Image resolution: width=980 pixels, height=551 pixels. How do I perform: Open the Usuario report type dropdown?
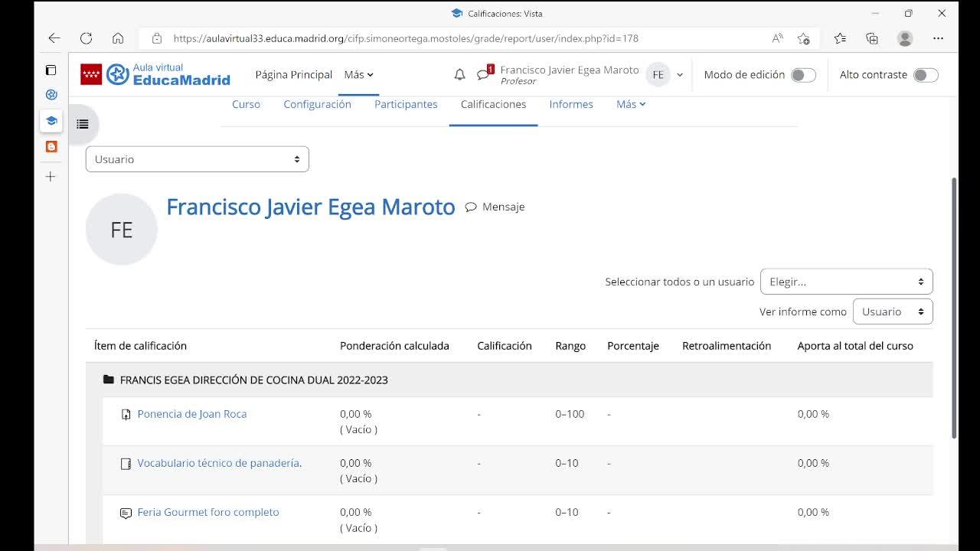198,159
